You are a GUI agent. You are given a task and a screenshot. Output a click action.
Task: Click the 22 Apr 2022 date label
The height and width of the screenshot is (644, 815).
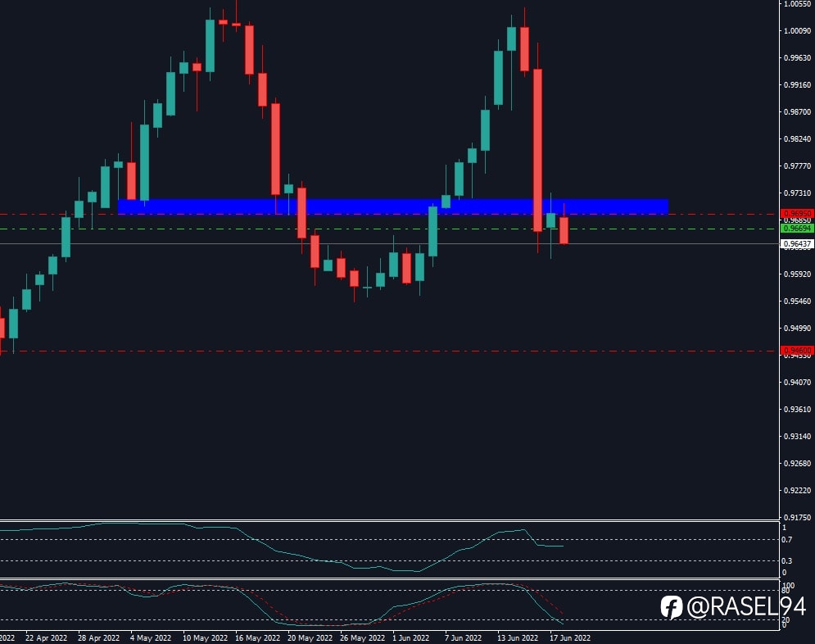pos(46,637)
